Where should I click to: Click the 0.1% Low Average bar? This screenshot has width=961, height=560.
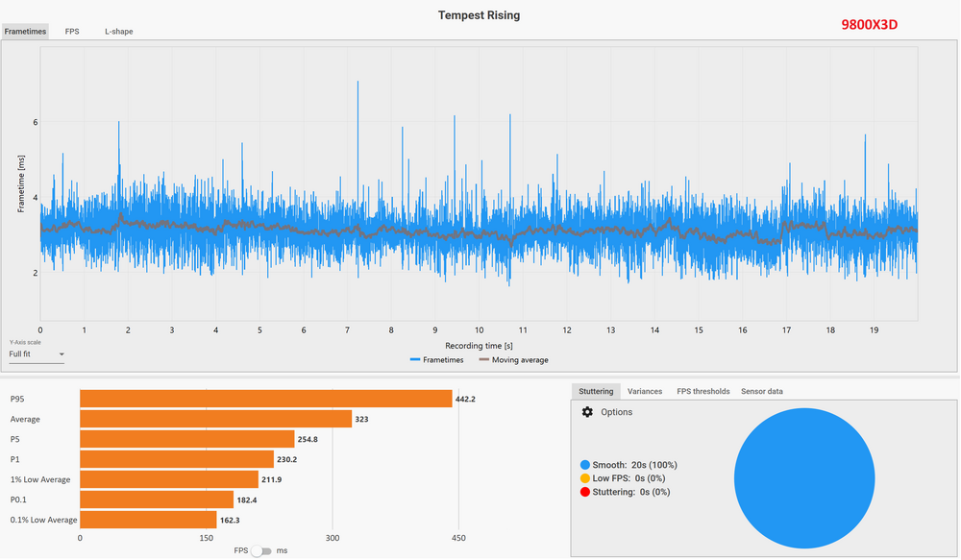pyautogui.click(x=148, y=520)
